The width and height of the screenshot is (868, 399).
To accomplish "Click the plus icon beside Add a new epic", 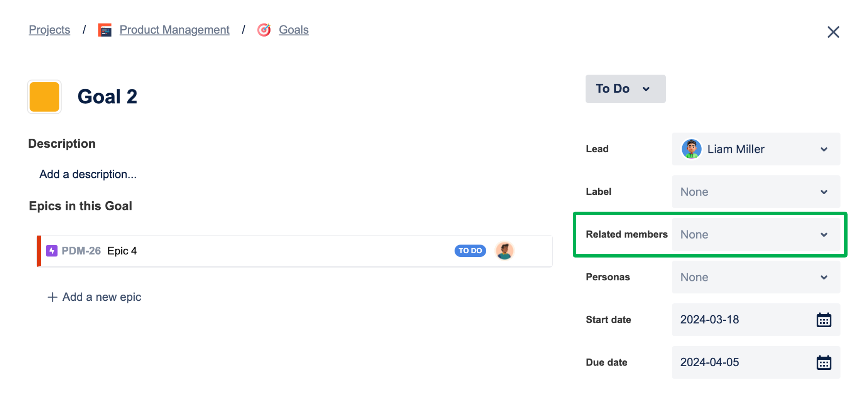I will [x=52, y=297].
